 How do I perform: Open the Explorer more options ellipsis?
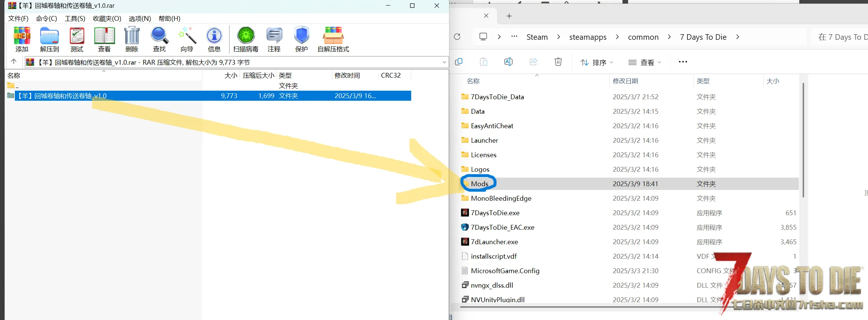tap(683, 62)
